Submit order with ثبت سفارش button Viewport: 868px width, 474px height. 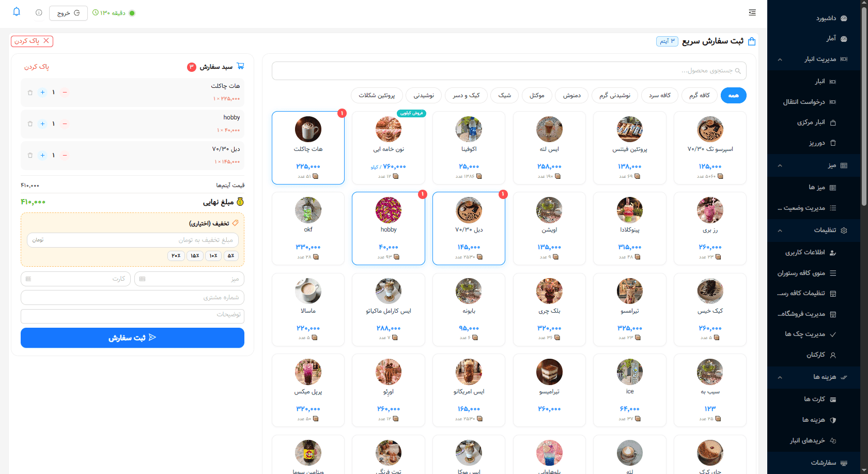132,338
